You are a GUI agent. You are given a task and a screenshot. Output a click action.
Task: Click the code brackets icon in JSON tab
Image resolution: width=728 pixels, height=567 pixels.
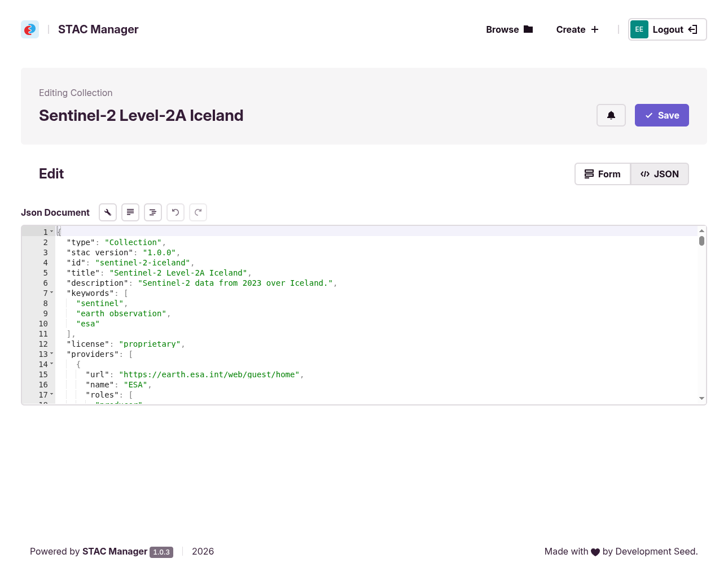(x=645, y=174)
